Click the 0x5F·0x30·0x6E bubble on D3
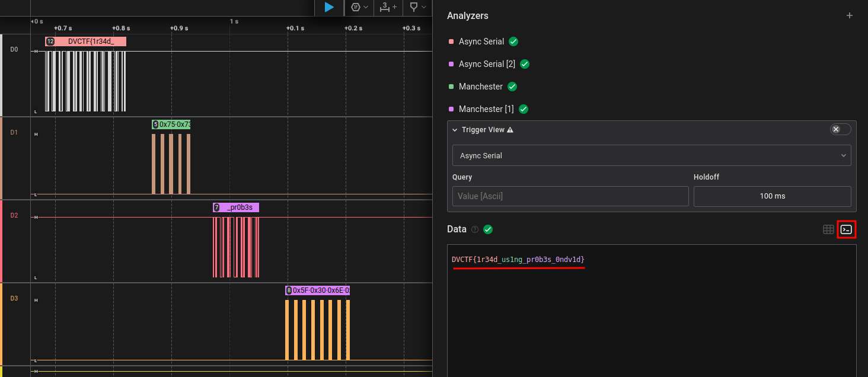 click(x=317, y=290)
